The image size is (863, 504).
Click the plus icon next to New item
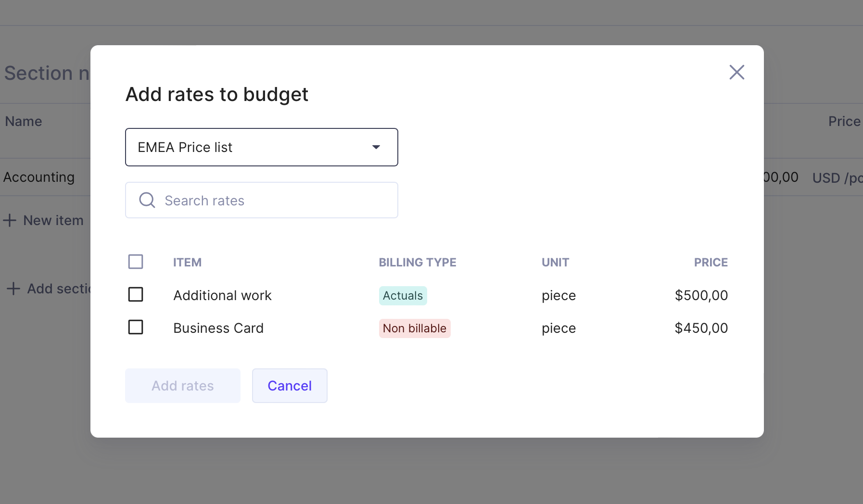click(10, 220)
